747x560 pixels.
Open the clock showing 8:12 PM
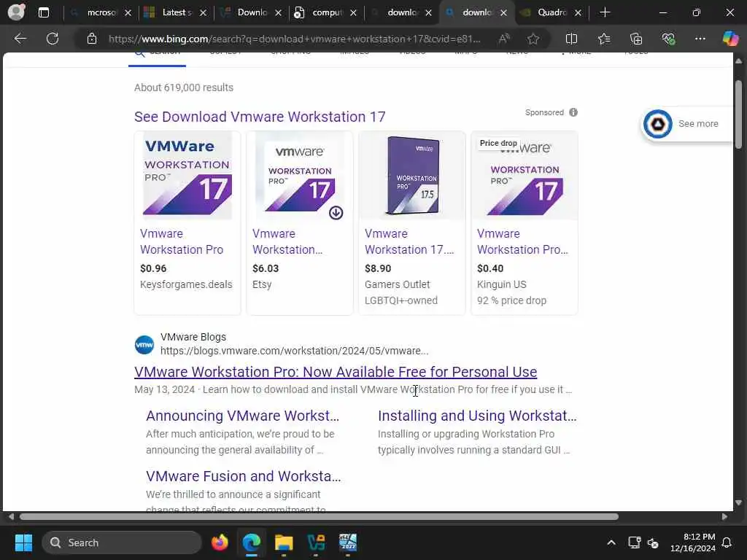click(x=693, y=542)
